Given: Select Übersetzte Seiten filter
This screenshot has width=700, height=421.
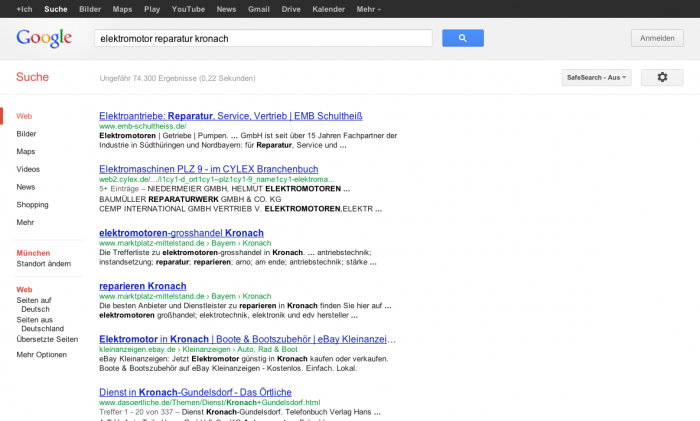Looking at the screenshot, I should 47,339.
